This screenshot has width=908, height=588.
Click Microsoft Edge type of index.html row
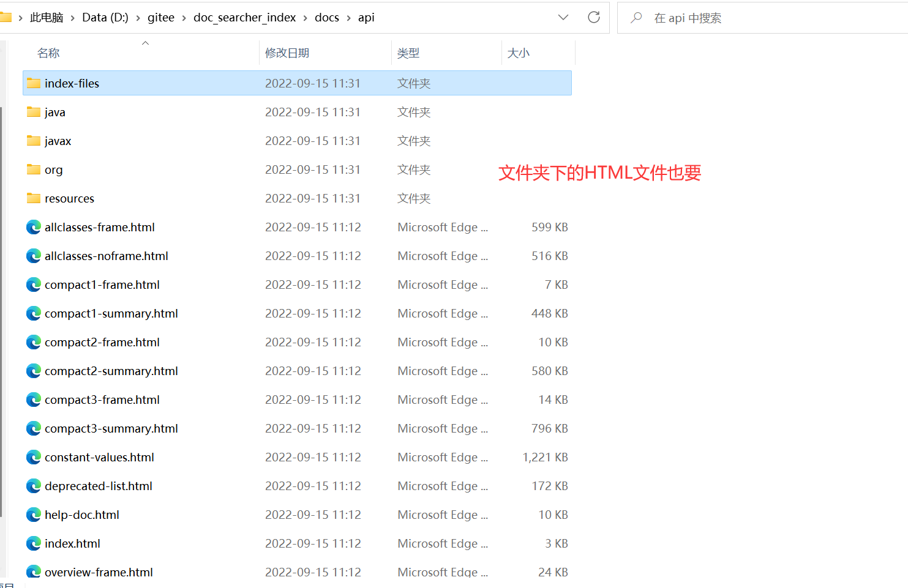coord(443,543)
